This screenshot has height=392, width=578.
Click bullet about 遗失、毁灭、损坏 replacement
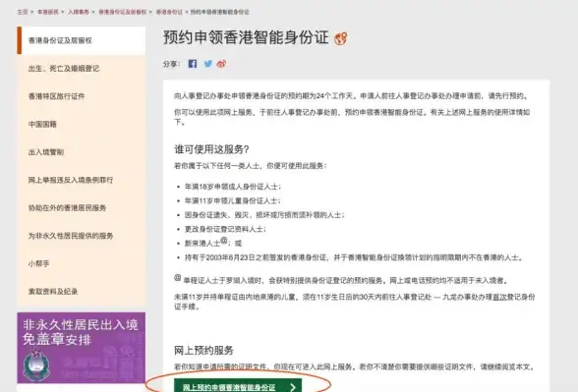click(264, 215)
